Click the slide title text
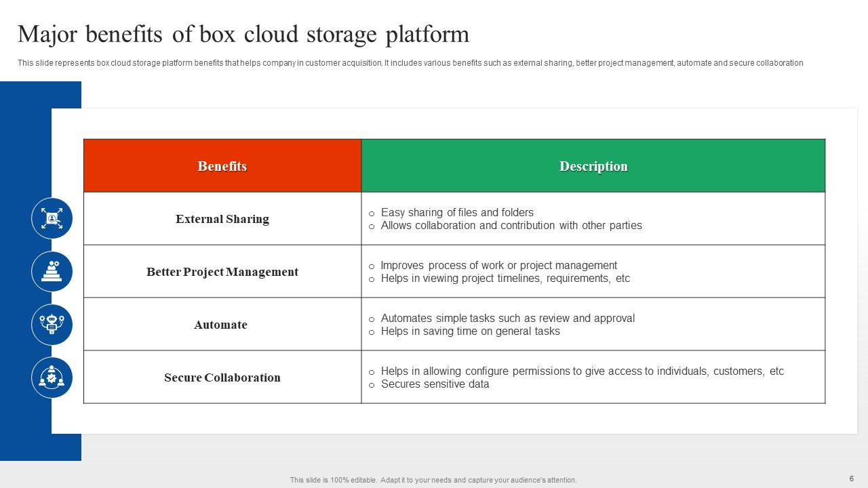Viewport: 868px width, 488px height. tap(244, 34)
